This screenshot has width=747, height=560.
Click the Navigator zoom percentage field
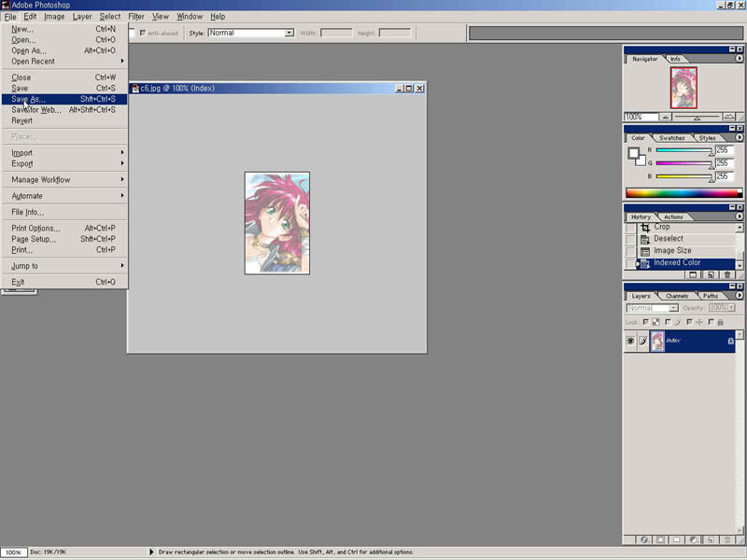coord(641,117)
